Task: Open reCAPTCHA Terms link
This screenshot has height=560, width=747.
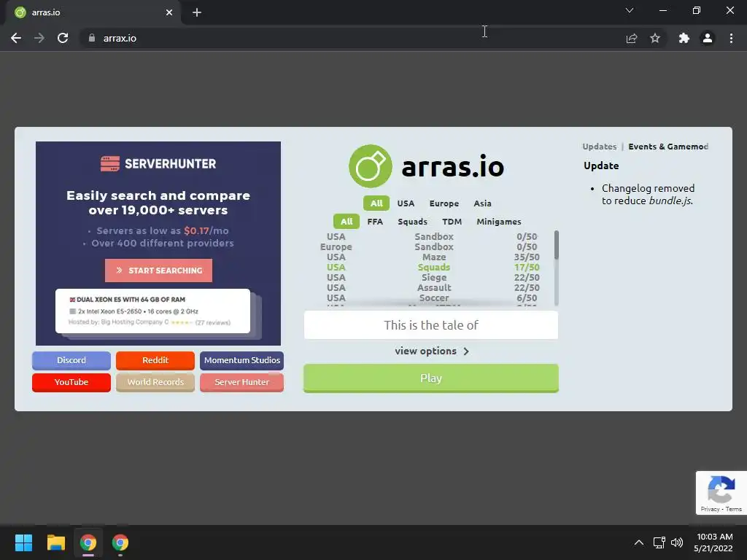Action: click(x=734, y=509)
